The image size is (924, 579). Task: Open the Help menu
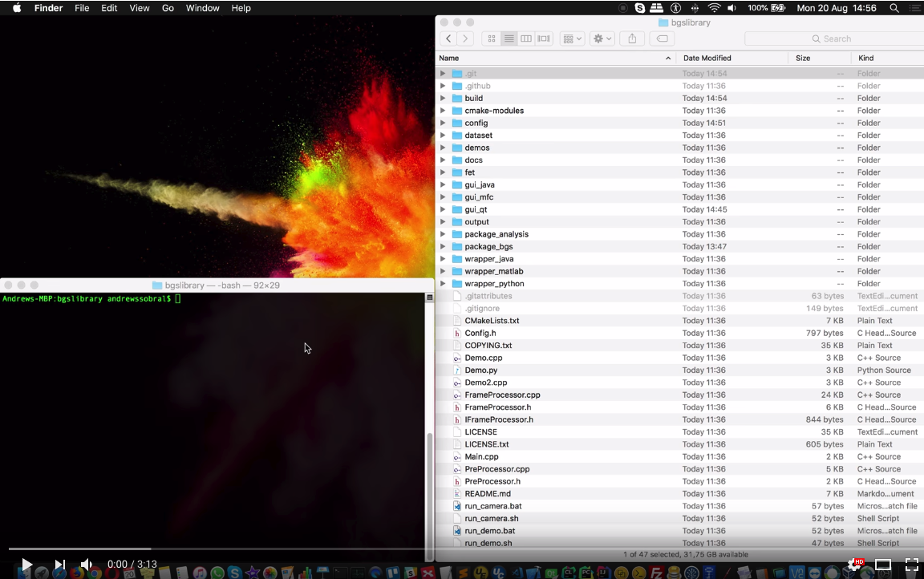tap(241, 8)
